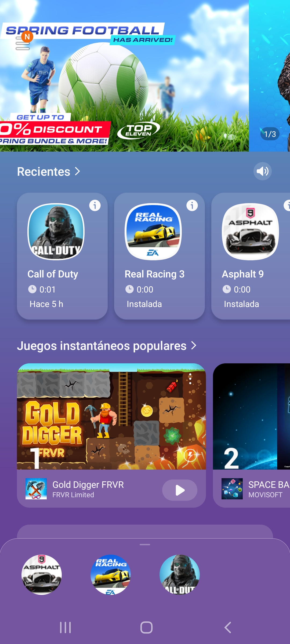Mute sound with the speaker toggle
Image resolution: width=290 pixels, height=644 pixels.
[x=262, y=171]
